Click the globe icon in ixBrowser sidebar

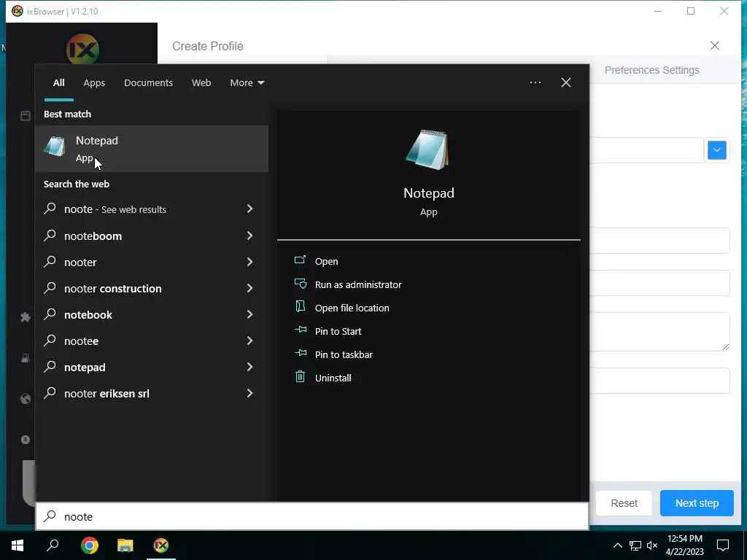point(26,399)
